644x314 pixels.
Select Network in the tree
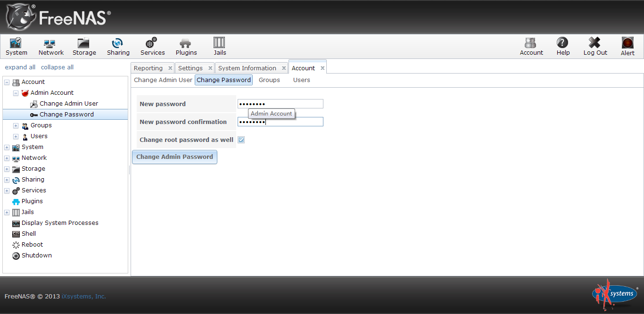(x=34, y=158)
